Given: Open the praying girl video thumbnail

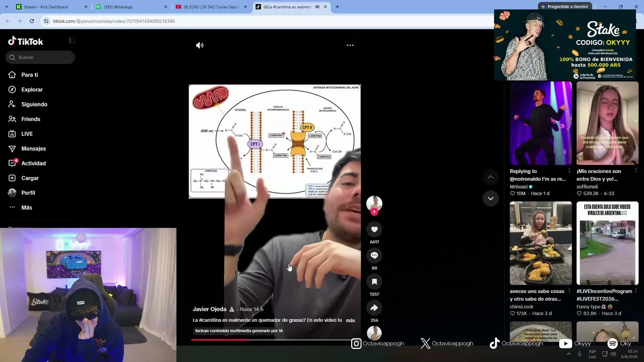Looking at the screenshot, I should (x=607, y=123).
